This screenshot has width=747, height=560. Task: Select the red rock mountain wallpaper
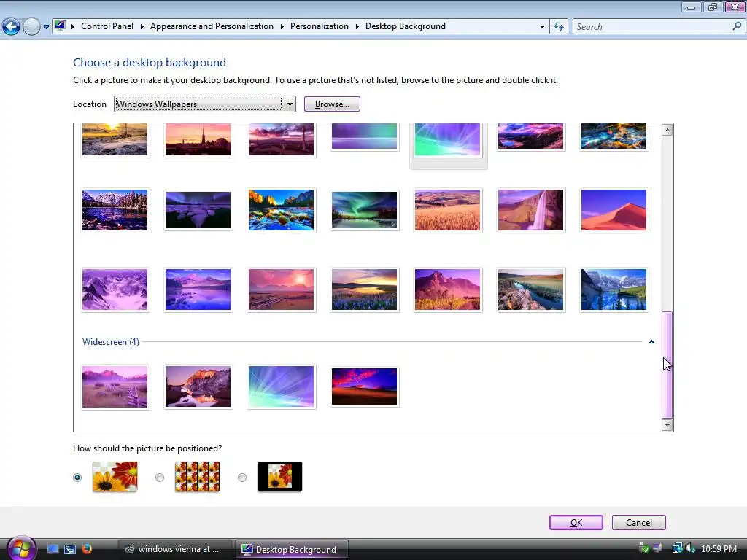tap(447, 289)
